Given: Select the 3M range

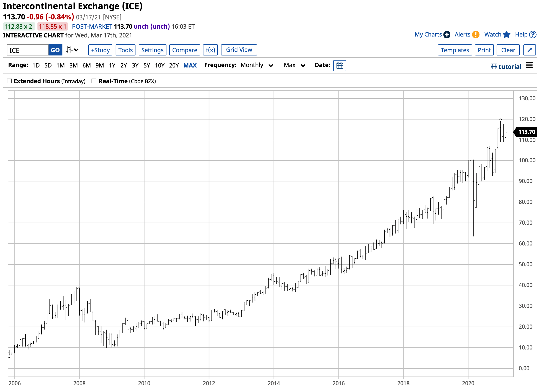Looking at the screenshot, I should tap(74, 65).
